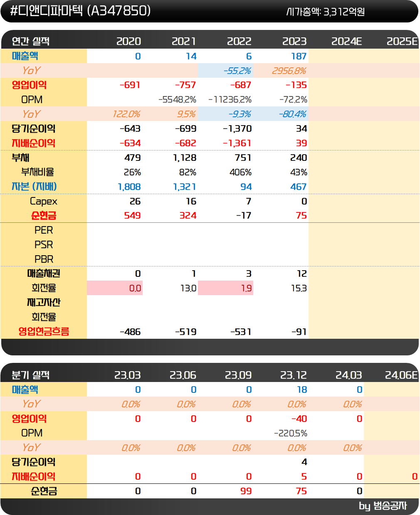This screenshot has height=515, width=420.
Task: Click the PER row label
Action: click(x=44, y=230)
